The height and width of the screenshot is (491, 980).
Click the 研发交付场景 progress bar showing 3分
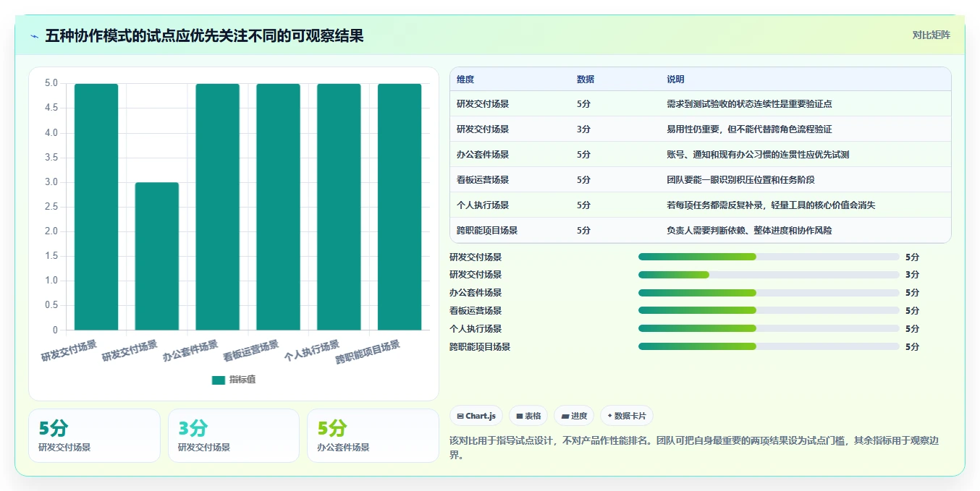click(x=769, y=275)
